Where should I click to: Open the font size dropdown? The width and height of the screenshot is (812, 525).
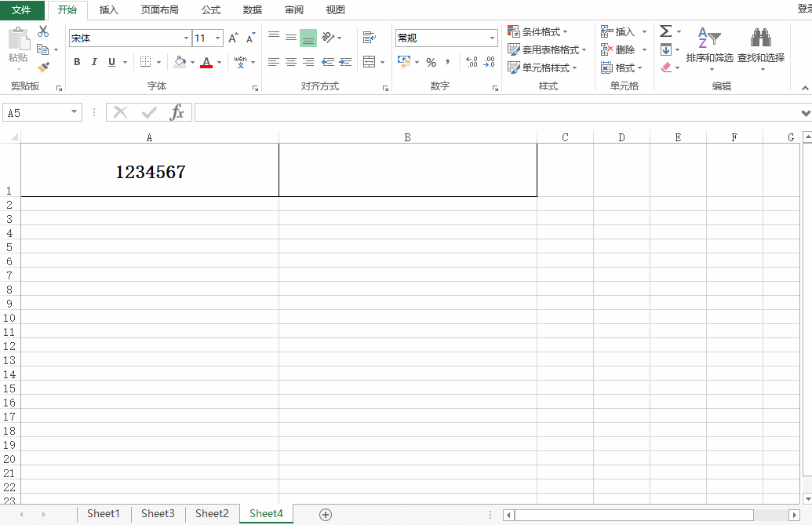[217, 37]
